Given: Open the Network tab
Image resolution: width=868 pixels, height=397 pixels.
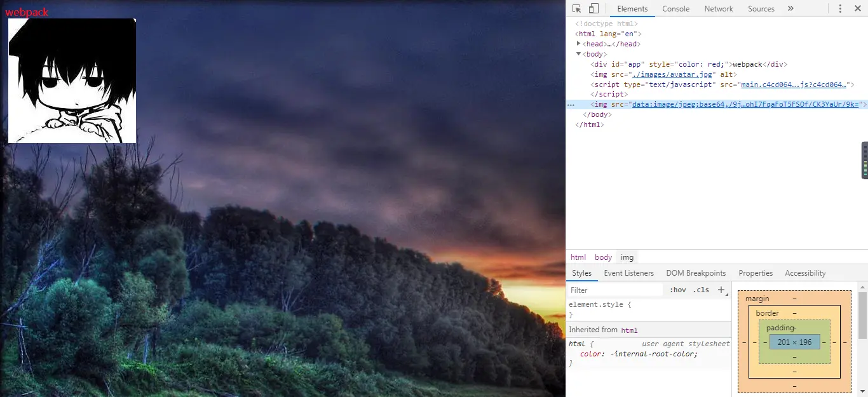Looking at the screenshot, I should click(x=719, y=9).
